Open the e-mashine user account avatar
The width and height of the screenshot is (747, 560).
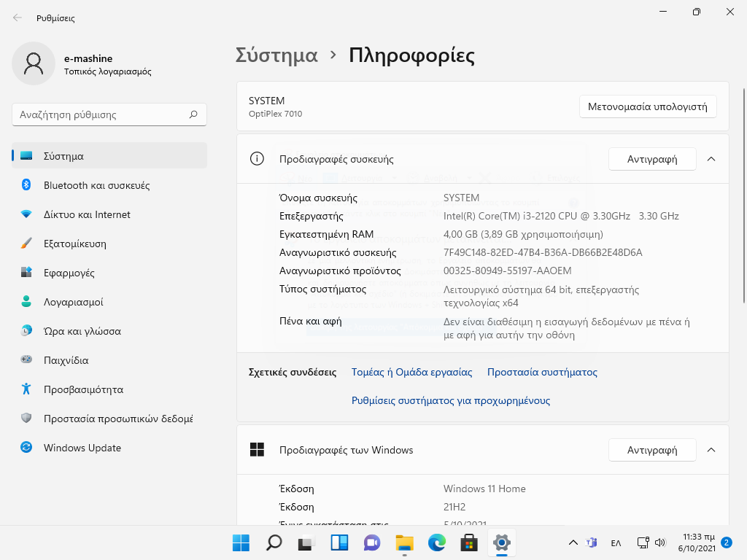pos(34,64)
